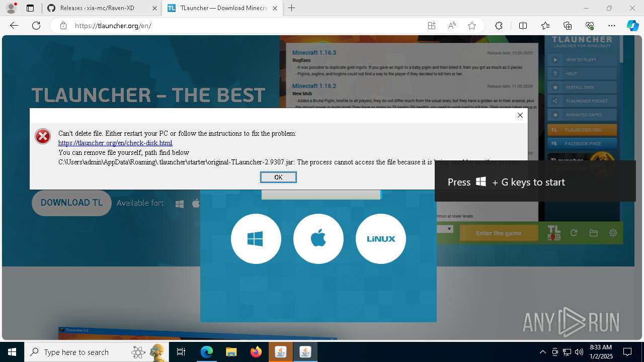Choose the Apple download circle
Image resolution: width=644 pixels, height=362 pixels.
(318, 239)
